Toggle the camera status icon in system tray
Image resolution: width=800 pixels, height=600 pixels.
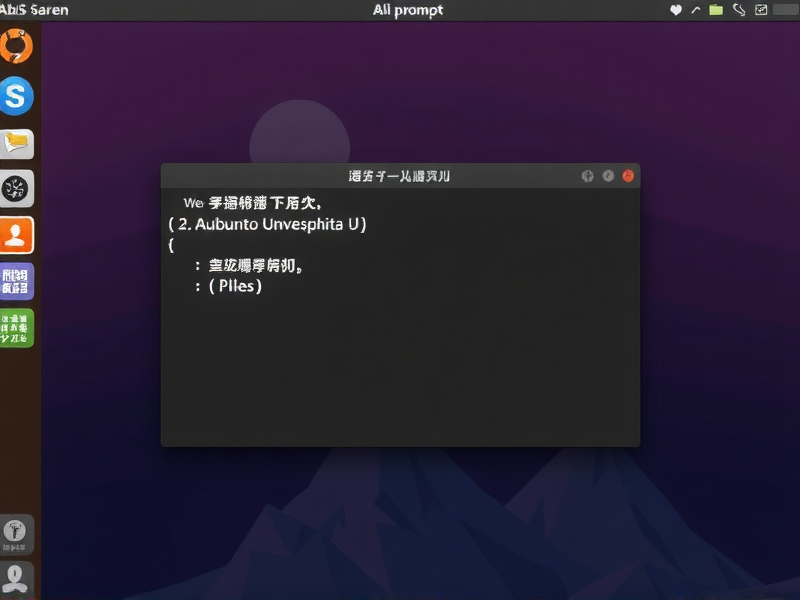[x=761, y=9]
